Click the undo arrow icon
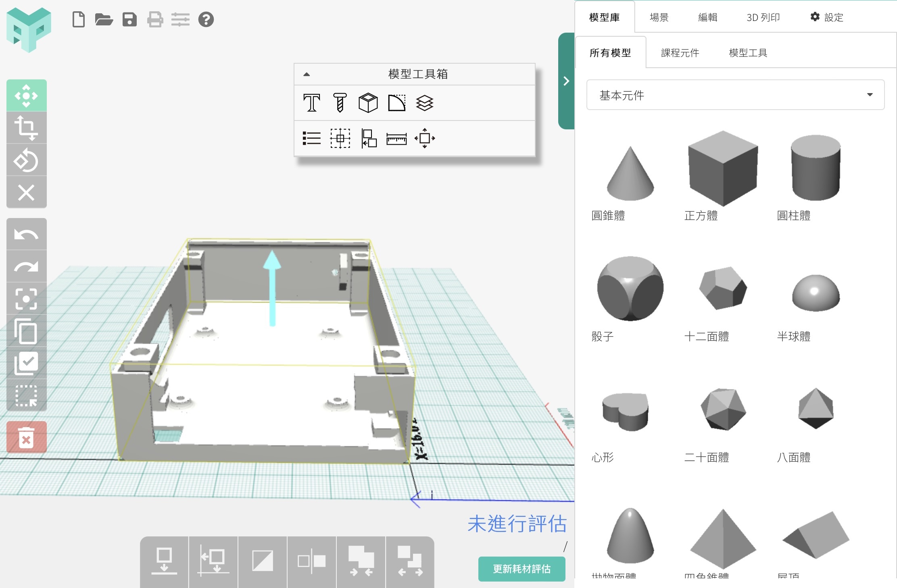897x588 pixels. pyautogui.click(x=26, y=235)
